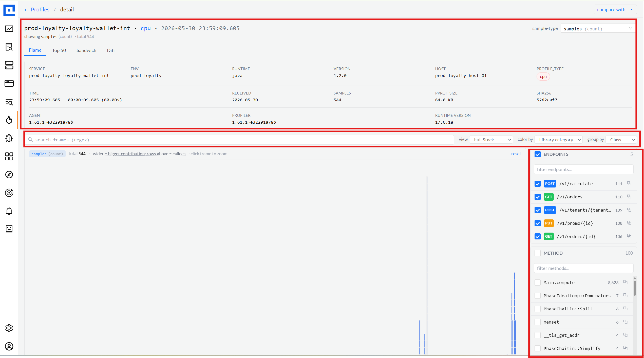
Task: Open the compare with... dropdown
Action: 615,10
